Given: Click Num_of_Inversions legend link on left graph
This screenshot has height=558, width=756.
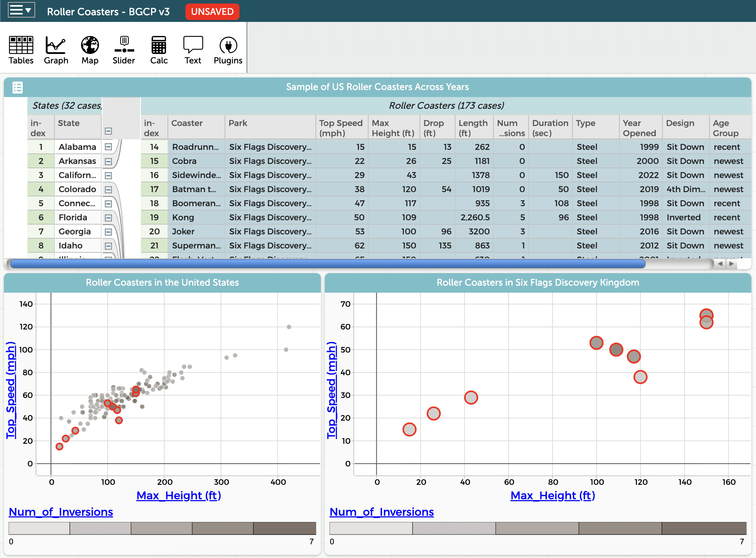Looking at the screenshot, I should click(x=61, y=512).
